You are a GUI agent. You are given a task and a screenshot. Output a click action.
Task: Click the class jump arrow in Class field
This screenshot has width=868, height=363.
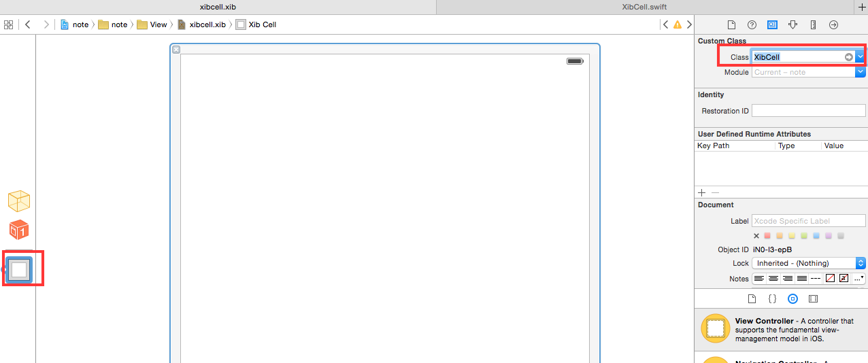(849, 57)
